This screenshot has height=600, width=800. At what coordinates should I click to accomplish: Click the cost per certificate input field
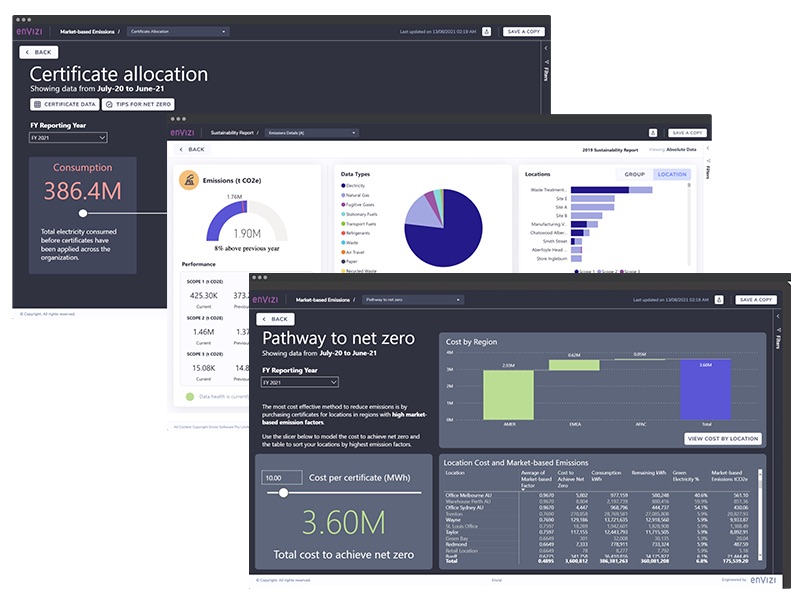click(282, 478)
